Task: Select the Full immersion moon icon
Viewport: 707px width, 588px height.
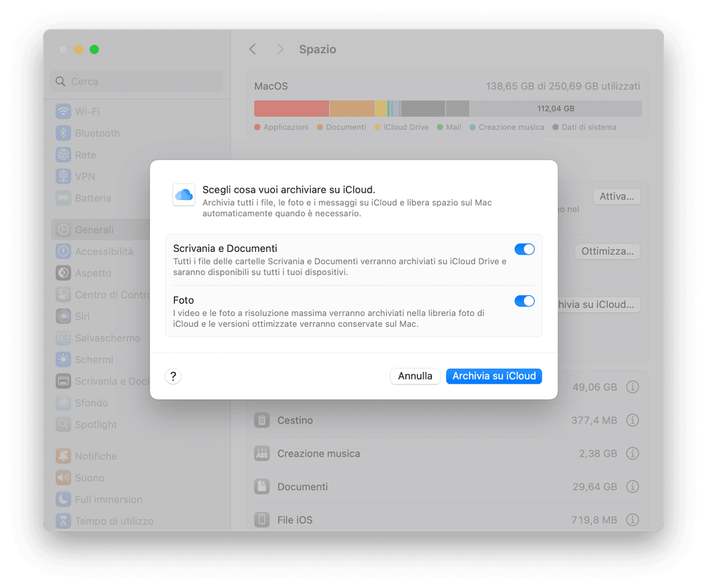Action: 63,500
